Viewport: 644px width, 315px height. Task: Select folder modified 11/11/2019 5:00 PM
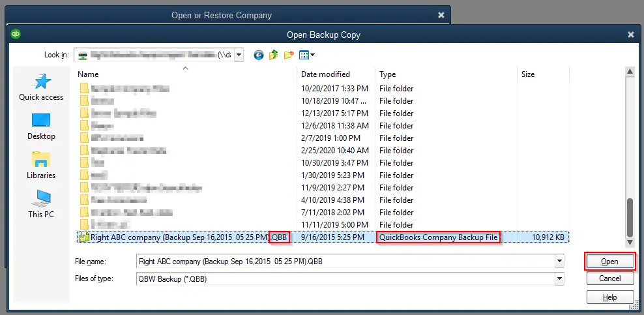(x=323, y=224)
